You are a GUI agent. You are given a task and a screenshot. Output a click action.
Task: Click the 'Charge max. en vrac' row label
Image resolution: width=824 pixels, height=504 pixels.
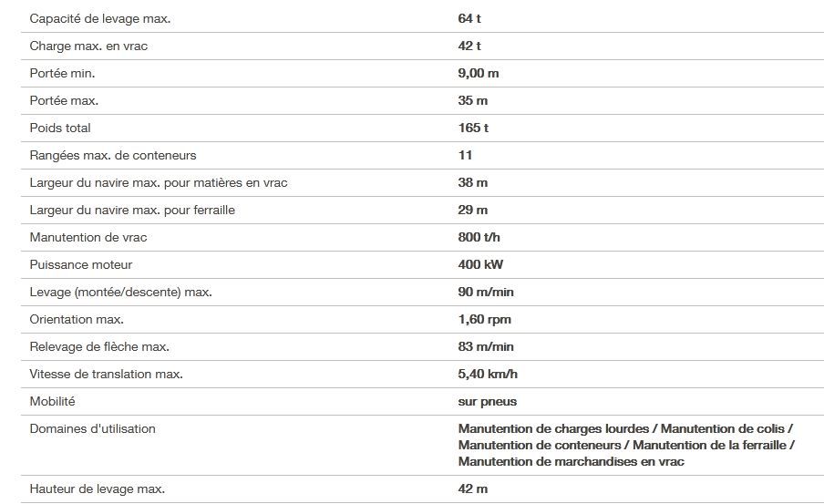tap(88, 46)
